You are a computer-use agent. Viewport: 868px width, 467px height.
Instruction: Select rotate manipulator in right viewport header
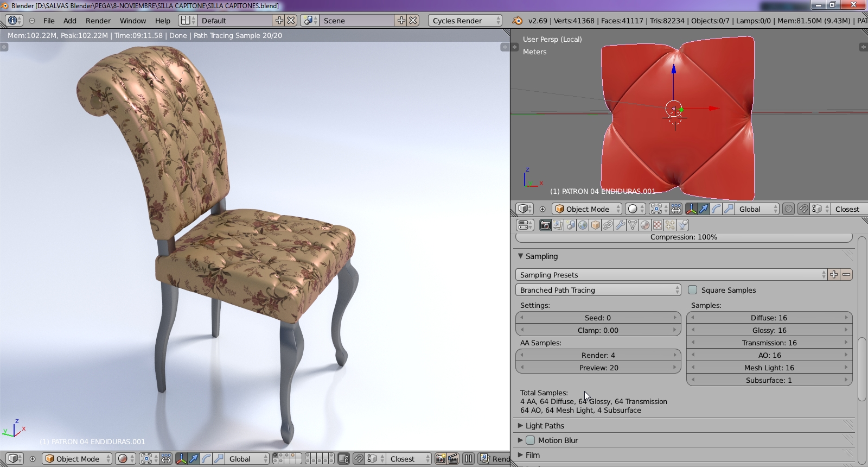(716, 209)
